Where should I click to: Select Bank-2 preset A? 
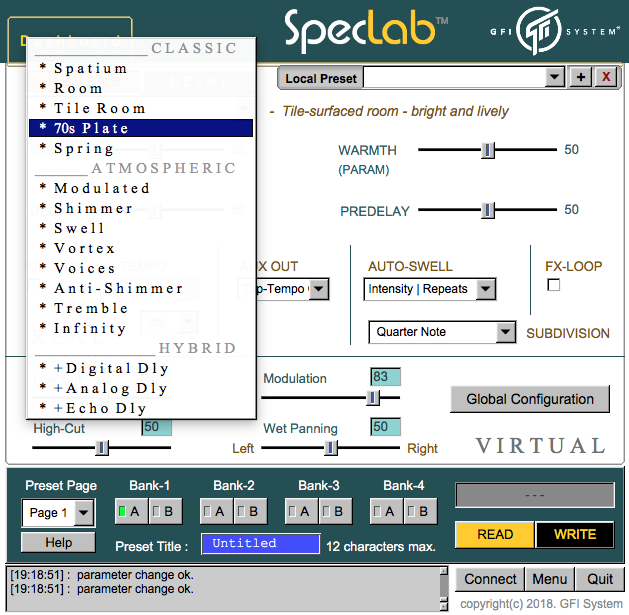tap(217, 511)
